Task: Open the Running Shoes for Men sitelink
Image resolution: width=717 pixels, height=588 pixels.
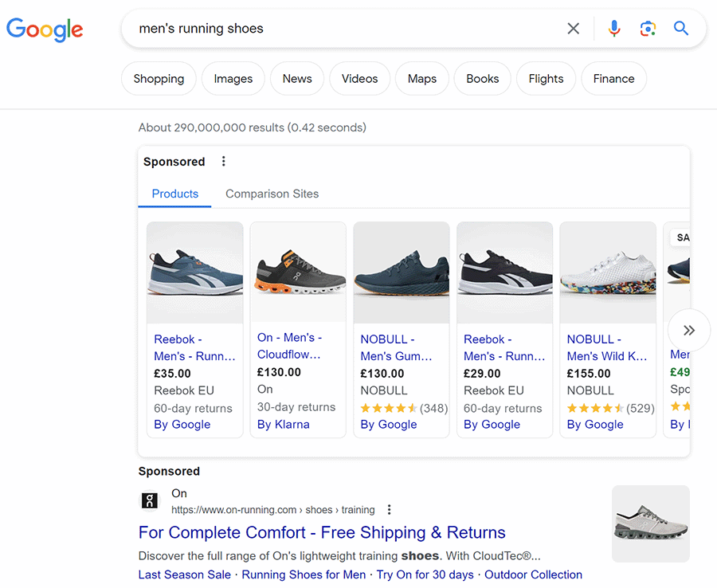Action: pos(304,574)
